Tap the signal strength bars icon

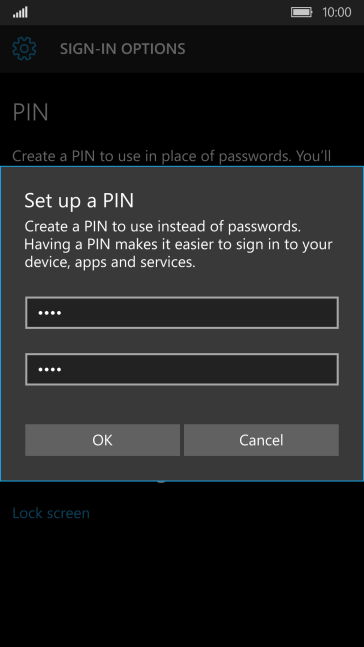coord(20,12)
